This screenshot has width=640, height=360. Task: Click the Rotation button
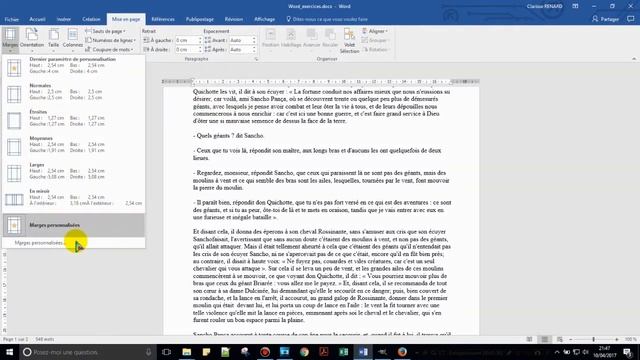[x=375, y=49]
